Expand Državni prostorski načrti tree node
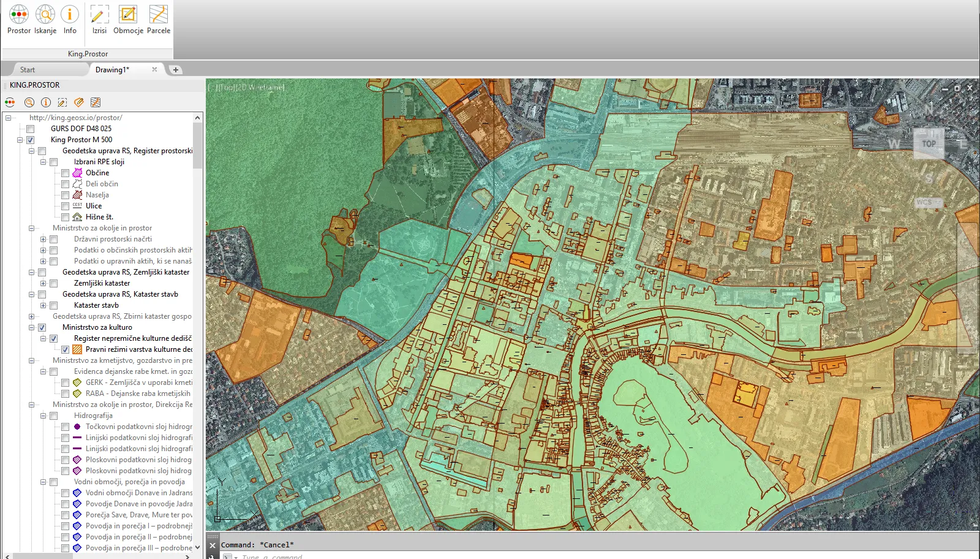This screenshot has height=559, width=980. [43, 239]
